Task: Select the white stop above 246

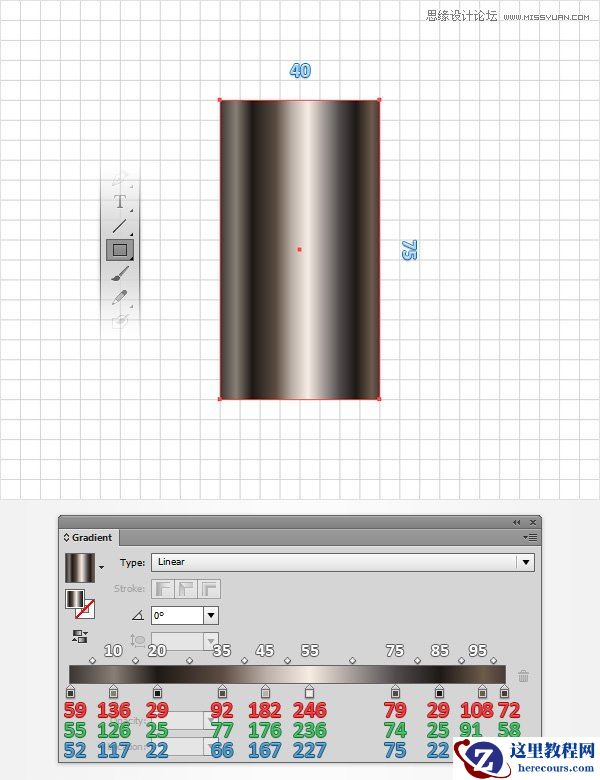Action: point(309,691)
